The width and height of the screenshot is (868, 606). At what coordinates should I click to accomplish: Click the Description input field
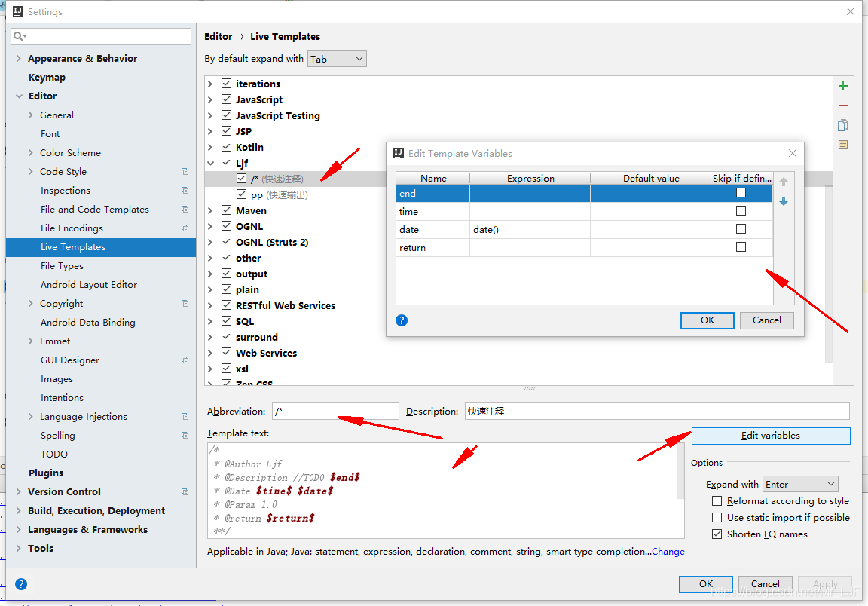tap(657, 411)
